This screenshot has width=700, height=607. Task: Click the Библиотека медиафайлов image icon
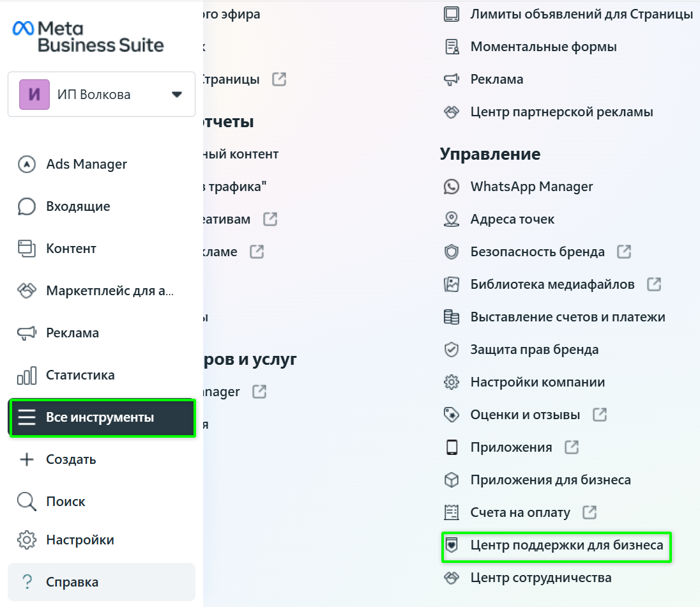[x=452, y=284]
